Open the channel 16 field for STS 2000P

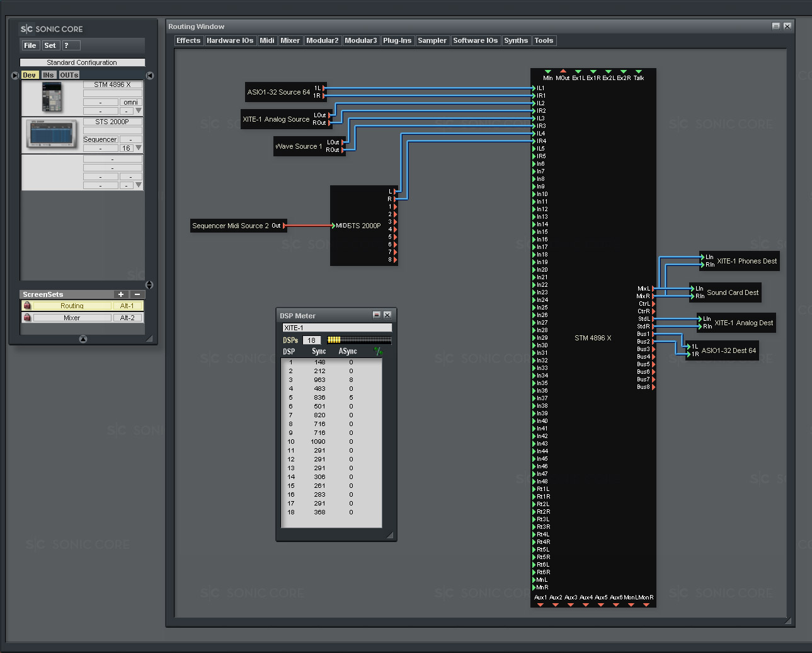click(127, 148)
